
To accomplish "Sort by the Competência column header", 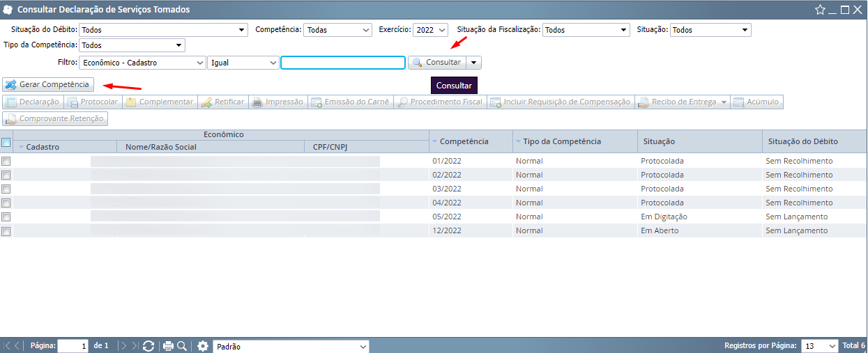I will pos(464,141).
